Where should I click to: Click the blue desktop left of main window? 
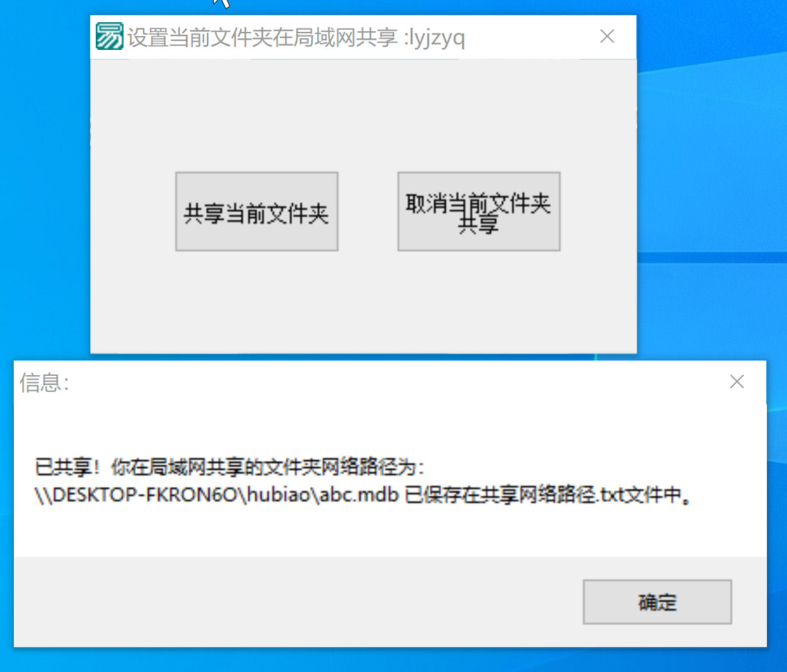coord(44,175)
